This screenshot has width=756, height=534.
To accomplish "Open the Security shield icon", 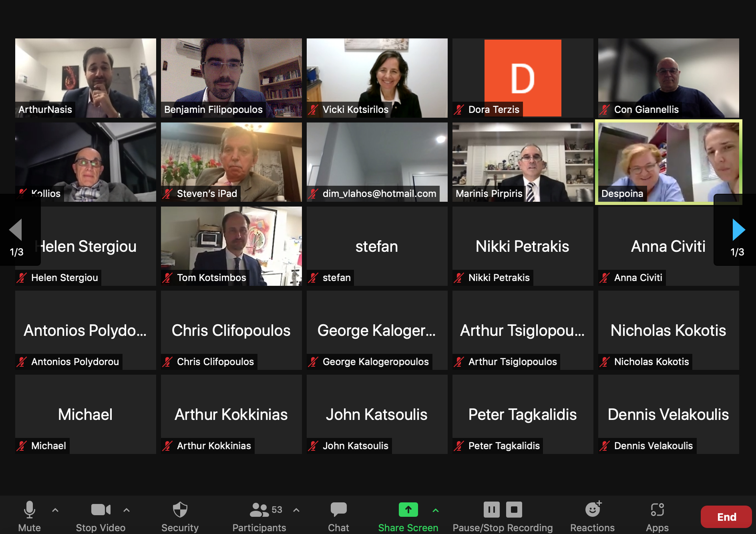I will (180, 510).
